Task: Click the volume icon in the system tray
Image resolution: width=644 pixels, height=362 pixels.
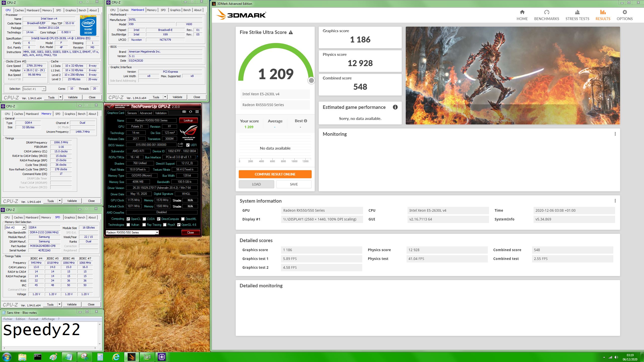Action: [616, 357]
